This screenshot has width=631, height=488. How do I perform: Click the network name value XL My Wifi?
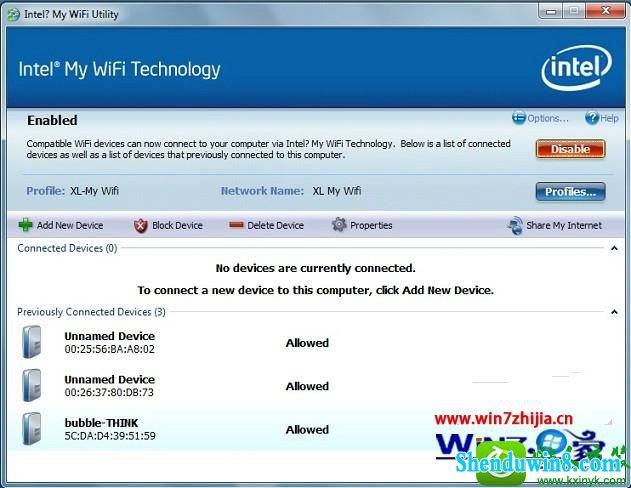click(x=336, y=191)
